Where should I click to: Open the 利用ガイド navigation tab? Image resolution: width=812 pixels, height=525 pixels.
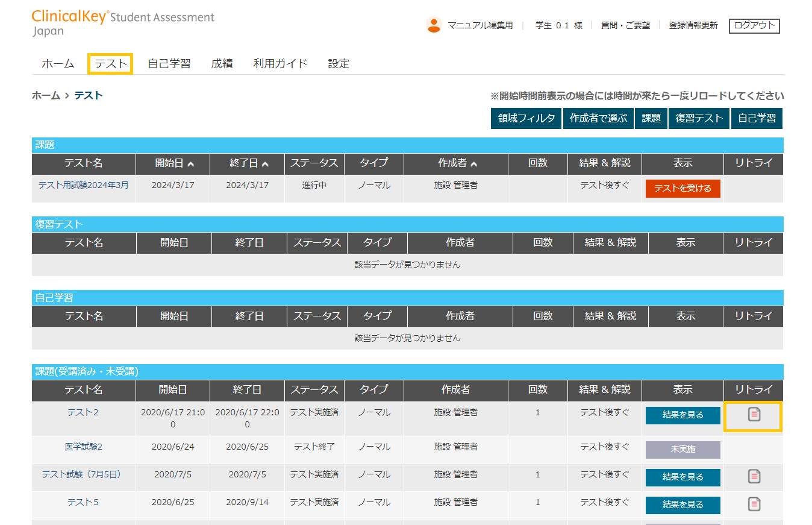click(280, 63)
